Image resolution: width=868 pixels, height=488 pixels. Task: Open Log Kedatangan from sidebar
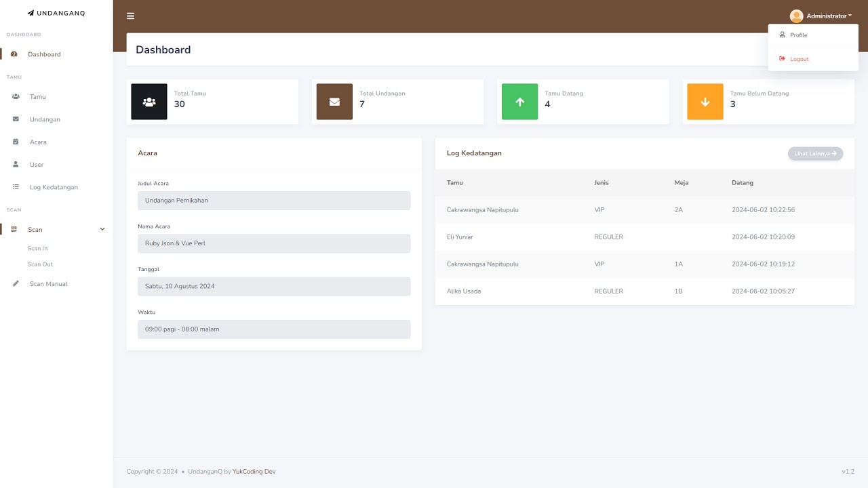(x=54, y=187)
